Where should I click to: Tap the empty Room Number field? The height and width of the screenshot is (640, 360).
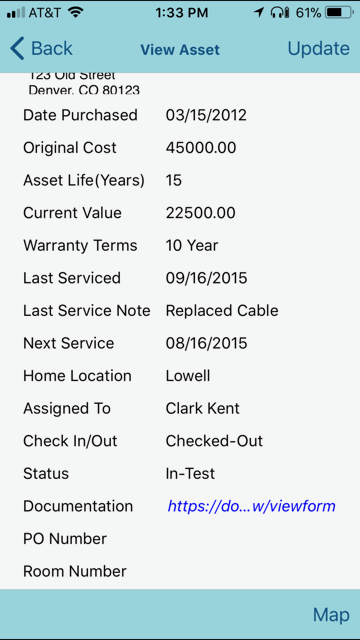point(253,571)
